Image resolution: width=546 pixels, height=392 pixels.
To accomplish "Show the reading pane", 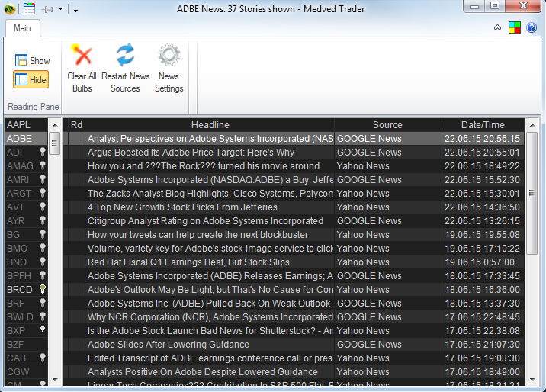I will (x=32, y=60).
